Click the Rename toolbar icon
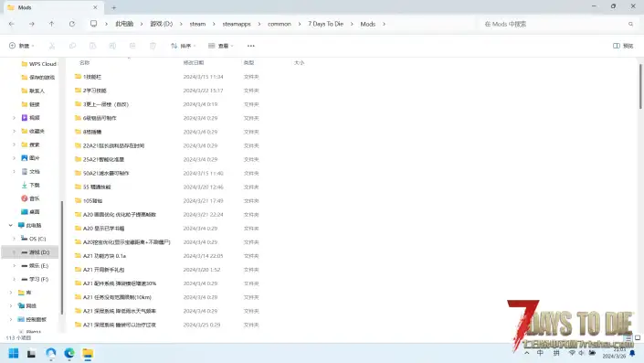644x363 pixels. coord(112,46)
